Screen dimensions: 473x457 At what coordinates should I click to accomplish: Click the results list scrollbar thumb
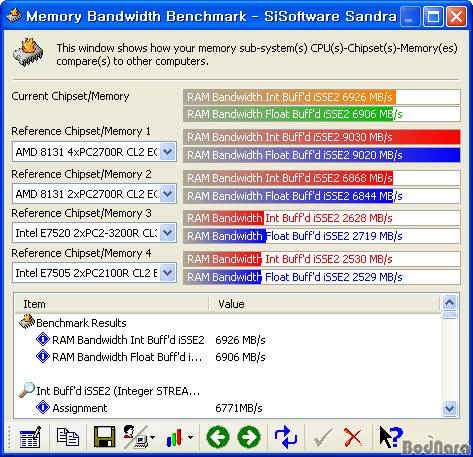tap(450, 315)
